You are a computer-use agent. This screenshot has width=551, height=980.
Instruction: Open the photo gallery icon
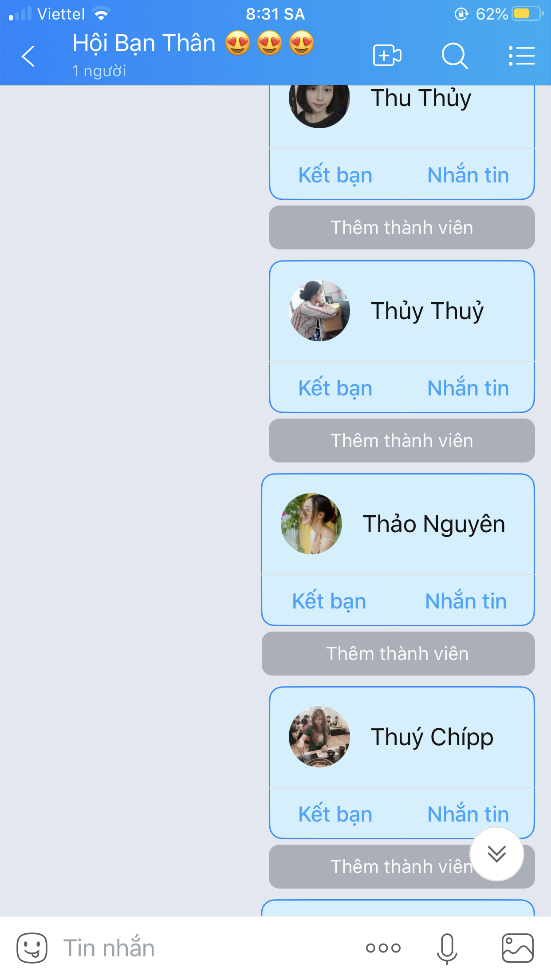click(518, 948)
